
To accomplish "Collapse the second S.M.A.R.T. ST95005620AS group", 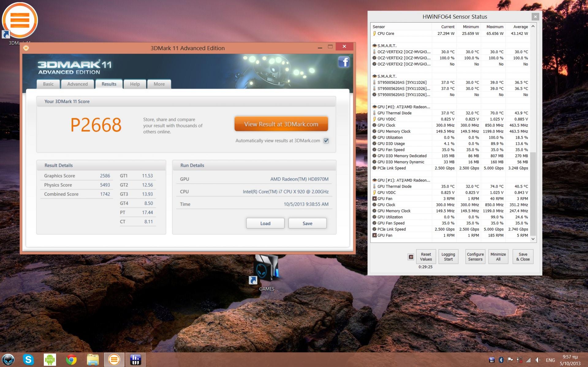I will (x=374, y=76).
